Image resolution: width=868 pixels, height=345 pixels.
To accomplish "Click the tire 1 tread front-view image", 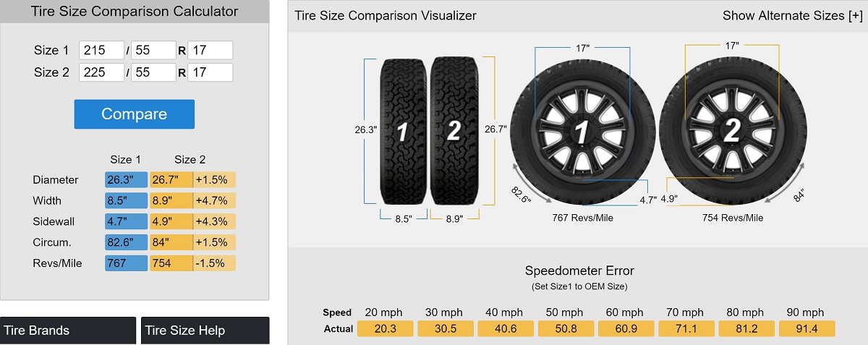I will (404, 131).
